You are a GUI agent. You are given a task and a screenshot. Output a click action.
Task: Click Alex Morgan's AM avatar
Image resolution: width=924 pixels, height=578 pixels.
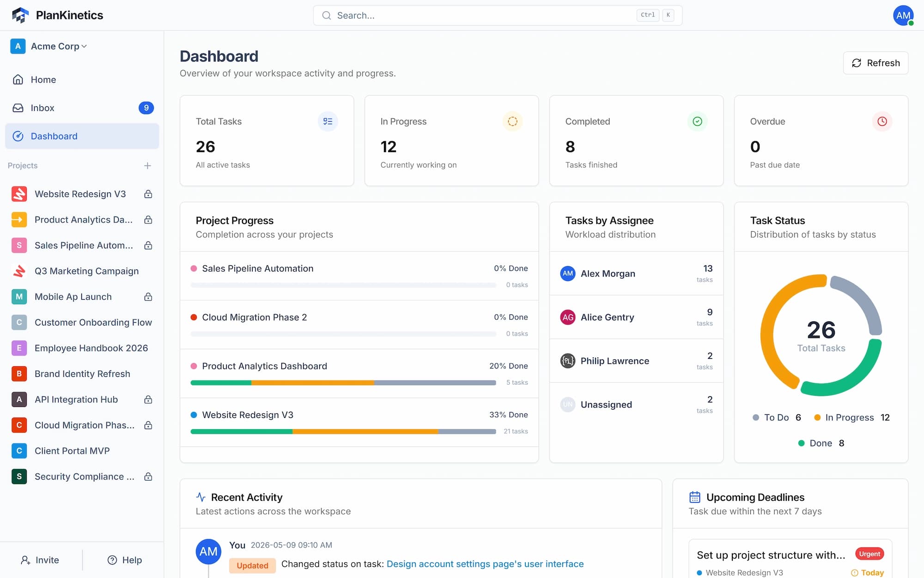coord(568,273)
